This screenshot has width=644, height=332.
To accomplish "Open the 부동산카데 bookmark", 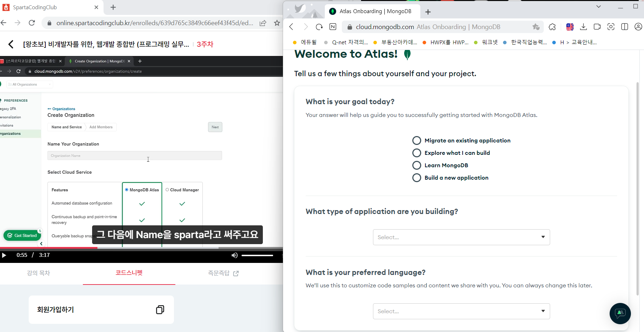I will 395,42.
